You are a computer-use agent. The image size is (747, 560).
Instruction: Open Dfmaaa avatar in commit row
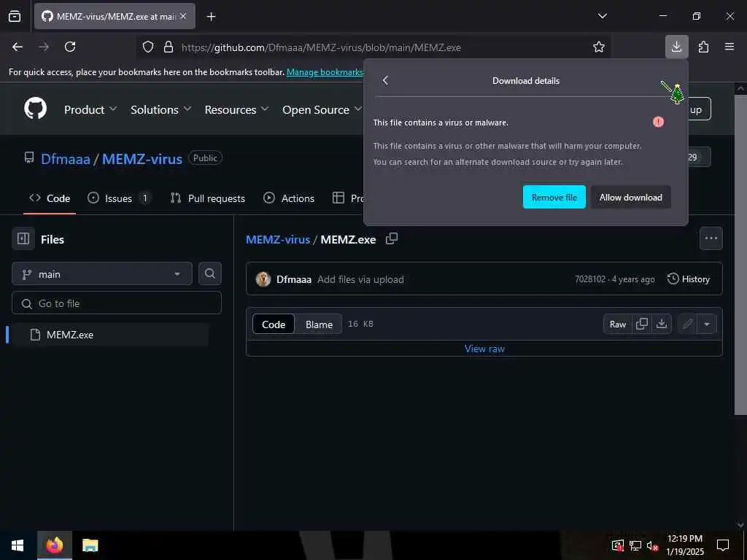pos(263,279)
